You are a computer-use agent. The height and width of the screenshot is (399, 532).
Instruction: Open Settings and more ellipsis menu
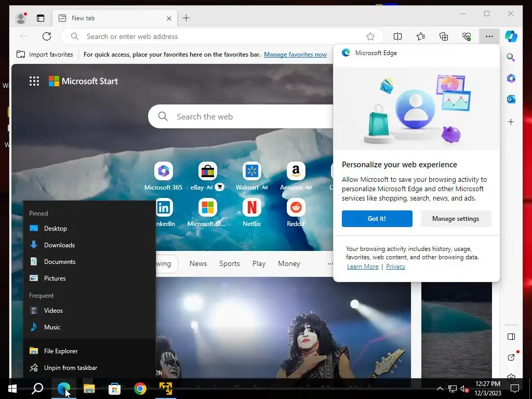click(x=489, y=36)
